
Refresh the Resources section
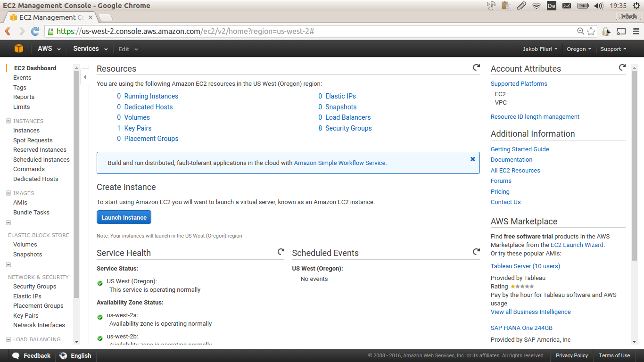(476, 68)
